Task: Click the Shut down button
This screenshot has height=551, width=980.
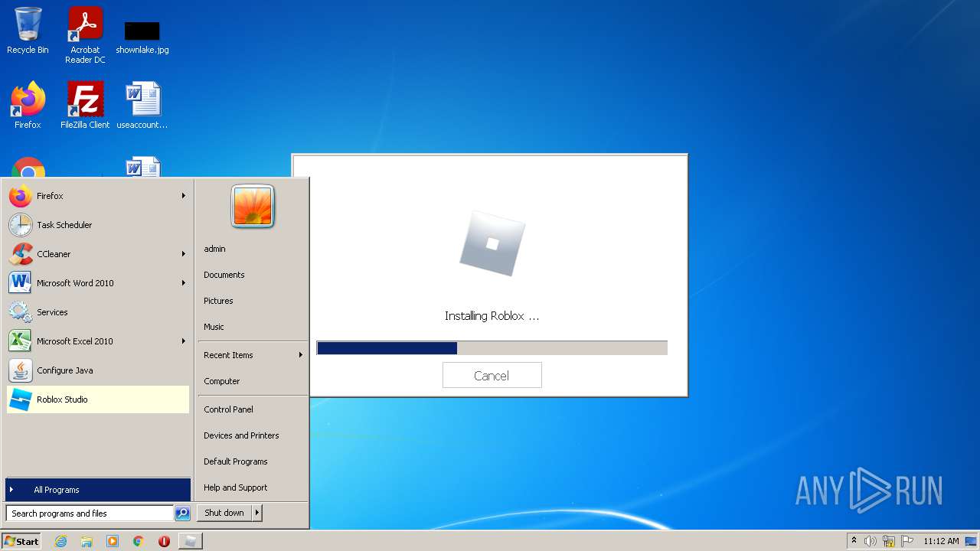Action: click(224, 513)
